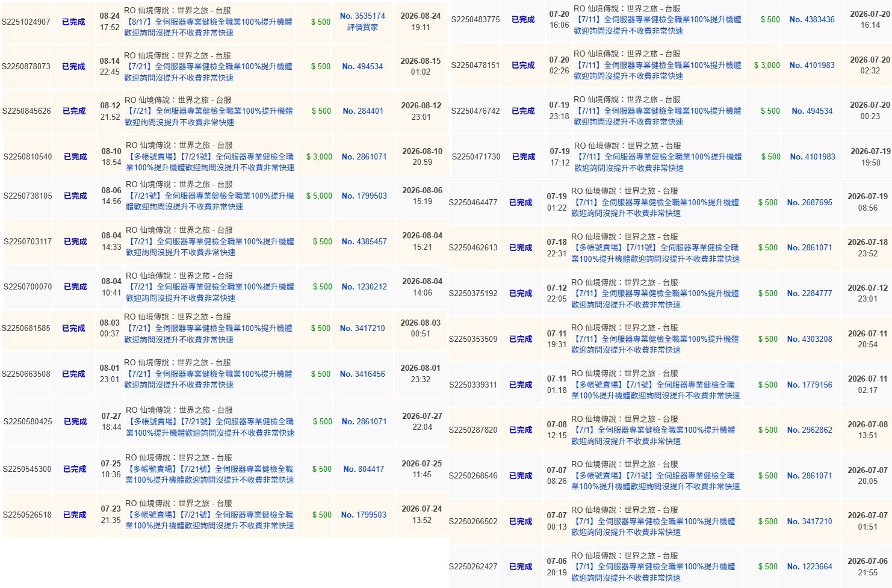This screenshot has height=588, width=892.
Task: Click the $ 5,000 price of order S2250738105
Action: (x=319, y=196)
